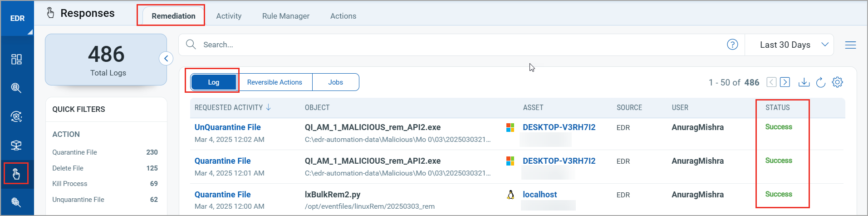
Task: Click the Status column header
Action: [x=777, y=108]
